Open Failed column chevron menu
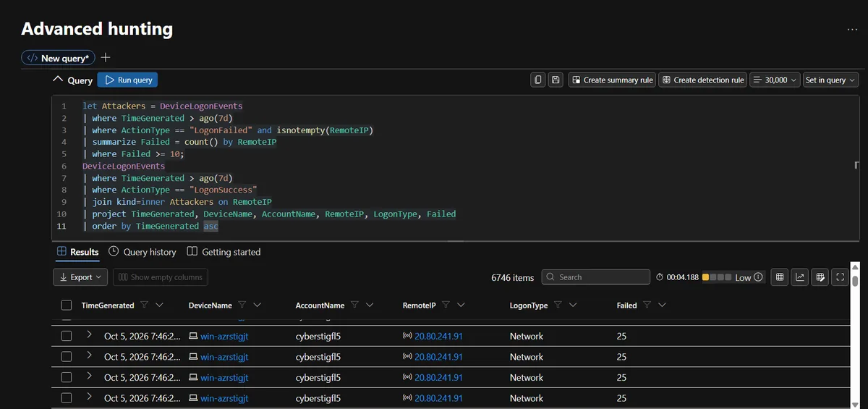 point(661,305)
